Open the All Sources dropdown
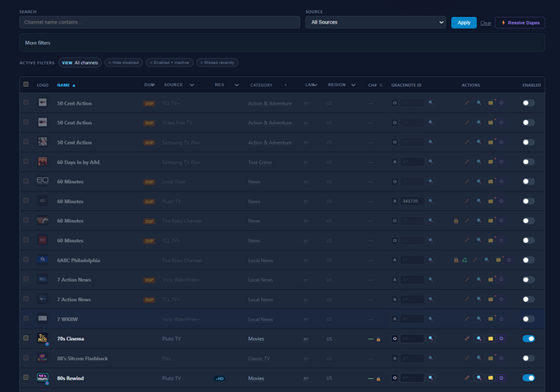This screenshot has width=560, height=392. click(376, 22)
